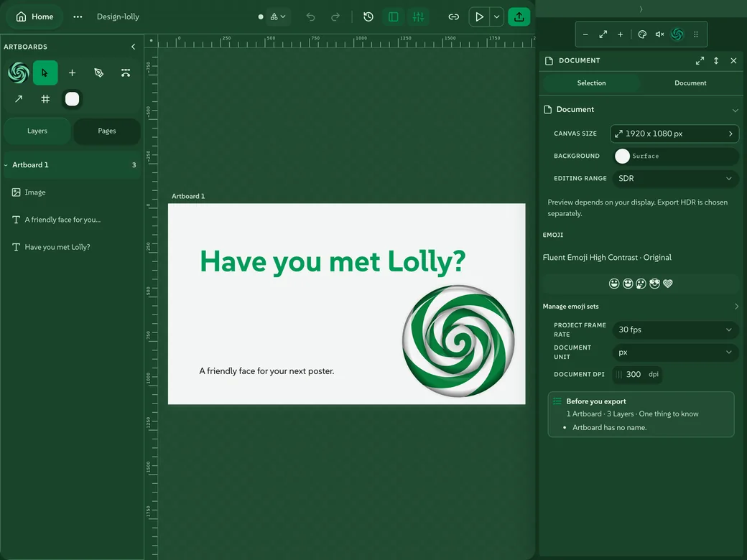Expand the chevron tab above right panel
The height and width of the screenshot is (560, 747).
coord(641,9)
